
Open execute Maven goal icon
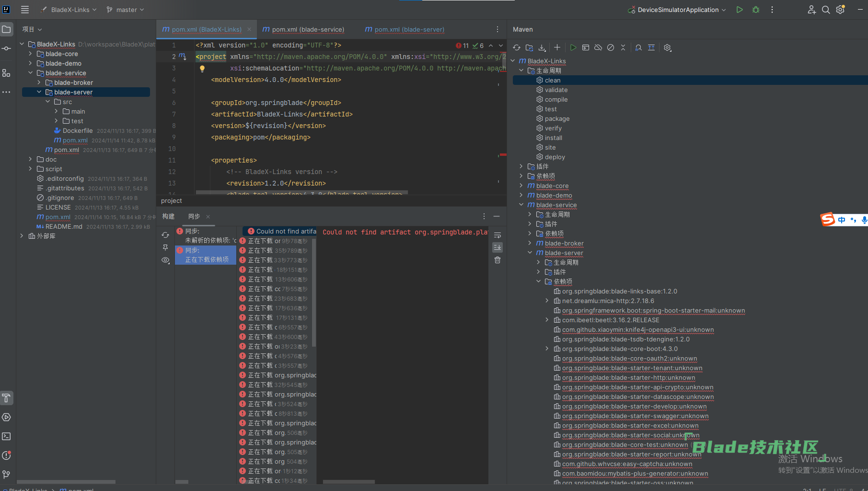coord(586,47)
